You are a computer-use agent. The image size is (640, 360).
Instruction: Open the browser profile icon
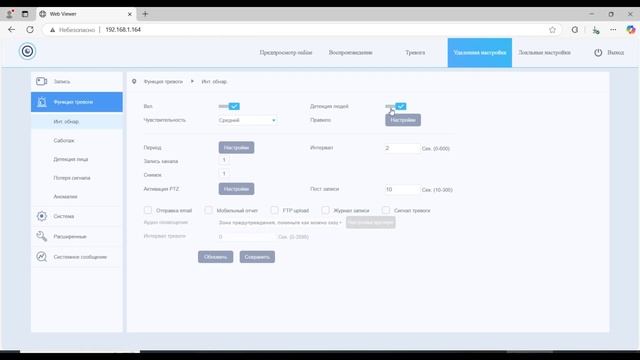(x=9, y=14)
